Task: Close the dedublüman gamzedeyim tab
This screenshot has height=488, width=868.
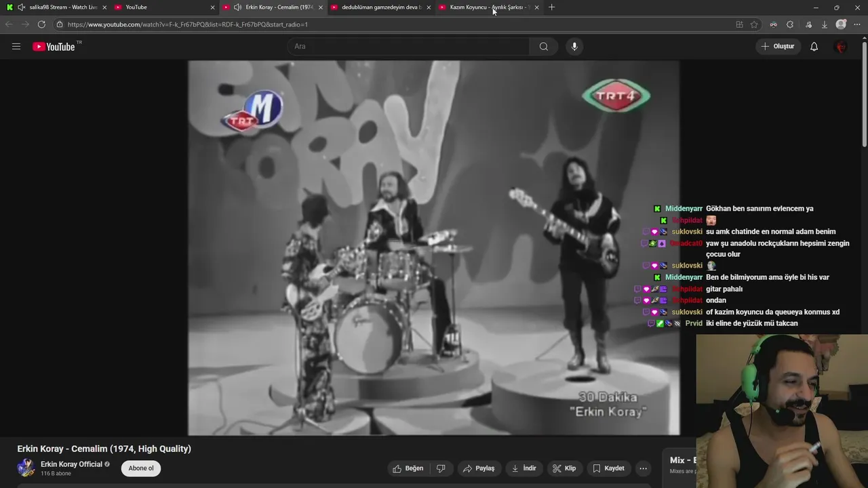Action: (x=429, y=7)
